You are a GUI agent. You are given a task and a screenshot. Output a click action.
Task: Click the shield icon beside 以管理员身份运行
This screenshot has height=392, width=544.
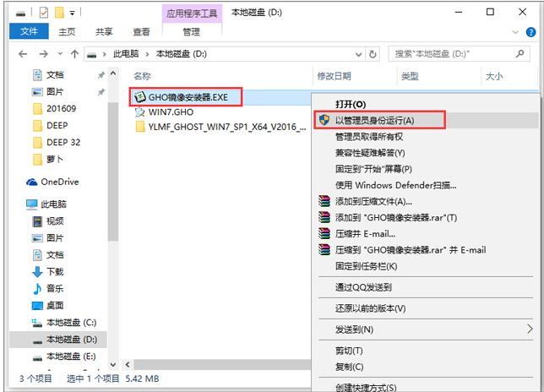[324, 120]
